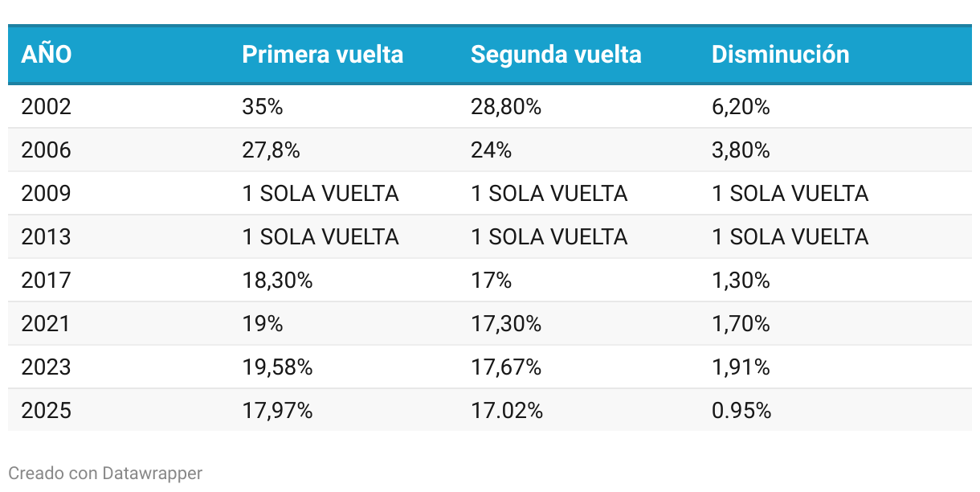The width and height of the screenshot is (980, 492).
Task: Select the 19,58% cell in 2023 row
Action: 277,367
